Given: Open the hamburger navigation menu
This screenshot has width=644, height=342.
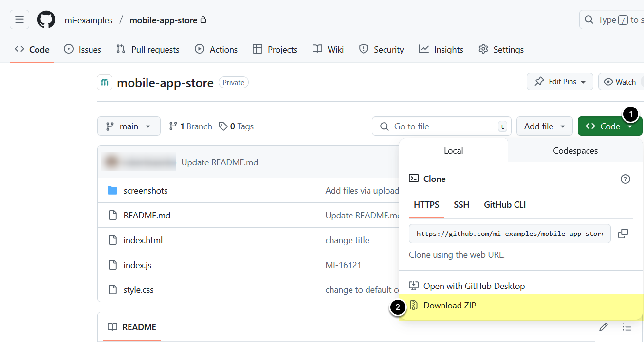Looking at the screenshot, I should coord(19,20).
